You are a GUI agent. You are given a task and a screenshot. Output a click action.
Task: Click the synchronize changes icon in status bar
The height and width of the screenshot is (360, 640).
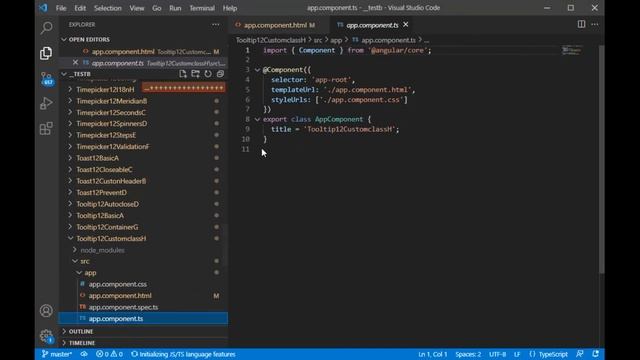(x=84, y=354)
